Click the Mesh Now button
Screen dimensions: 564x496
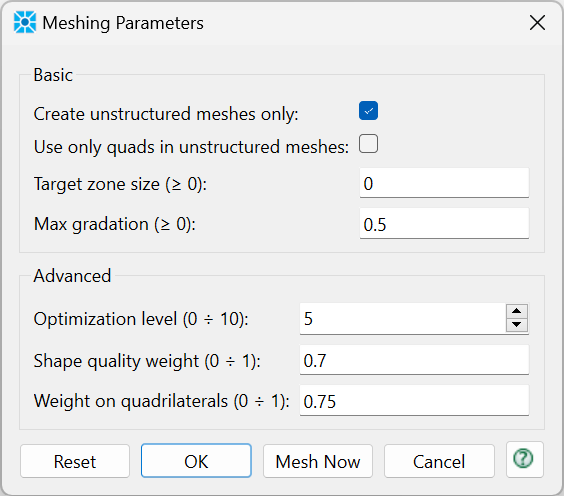318,461
